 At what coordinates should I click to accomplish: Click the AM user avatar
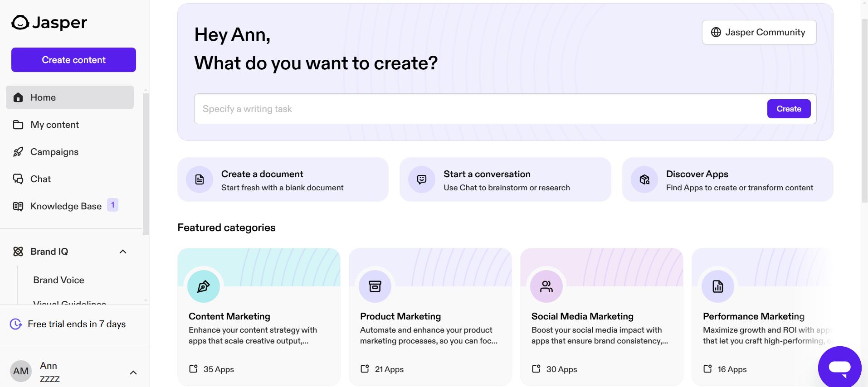21,372
